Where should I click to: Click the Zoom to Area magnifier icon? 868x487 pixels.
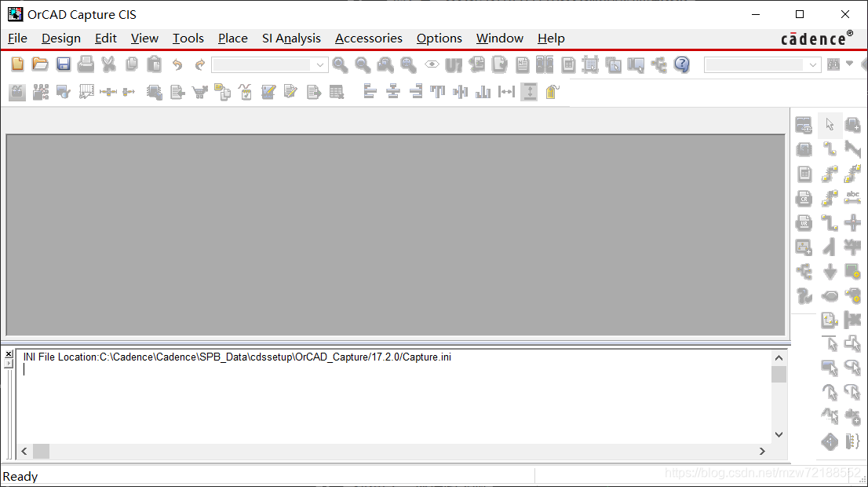(385, 64)
